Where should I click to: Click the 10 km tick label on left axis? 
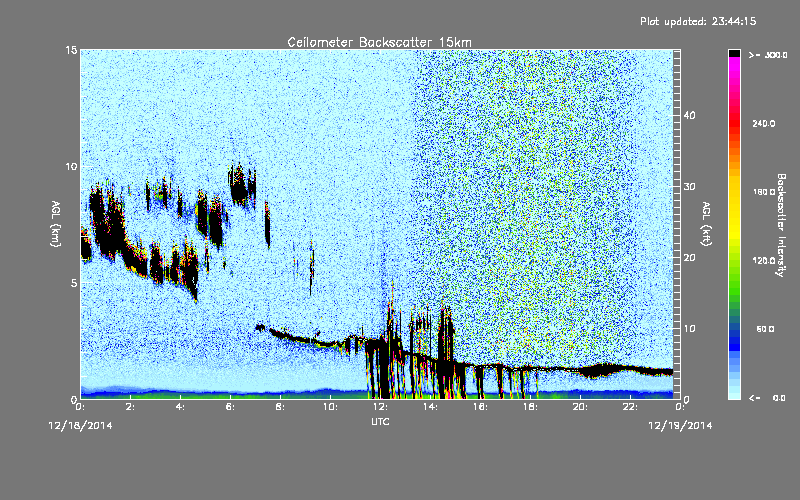click(x=71, y=167)
